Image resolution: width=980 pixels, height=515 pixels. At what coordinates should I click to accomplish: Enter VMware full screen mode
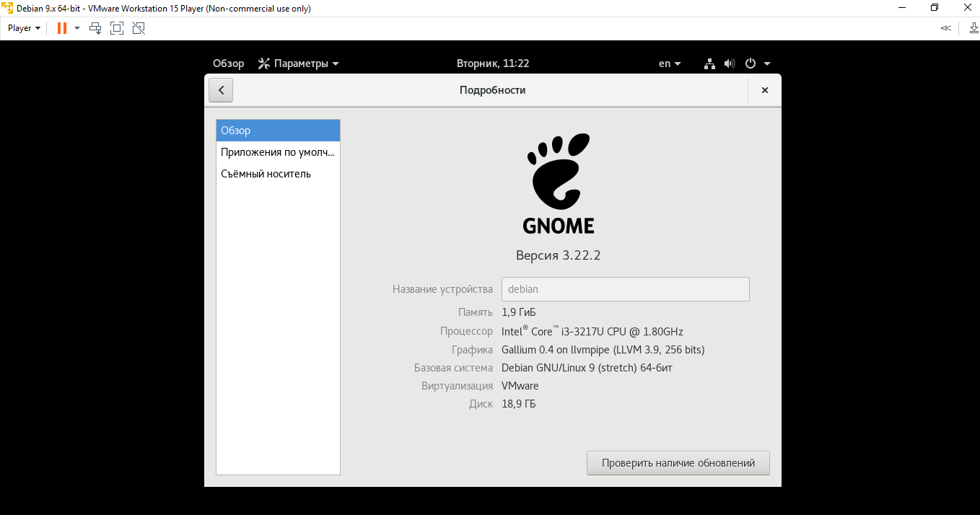tap(117, 28)
